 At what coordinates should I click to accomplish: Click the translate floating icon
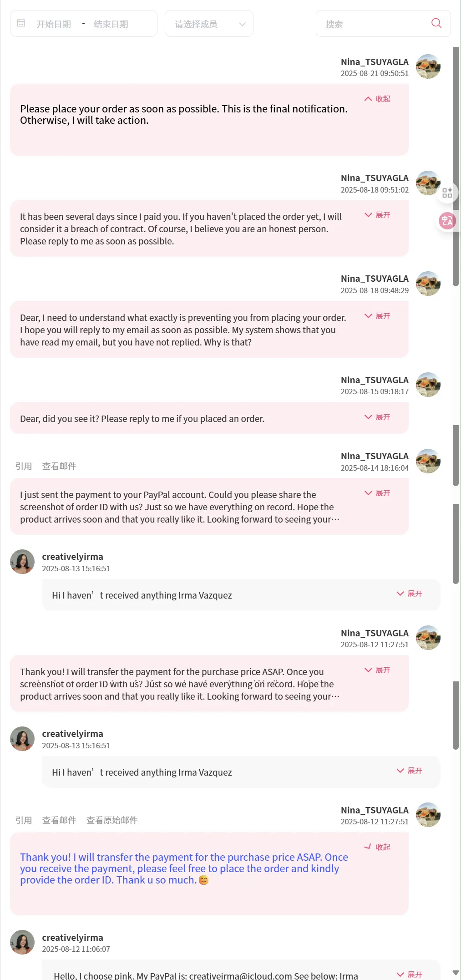point(447,221)
